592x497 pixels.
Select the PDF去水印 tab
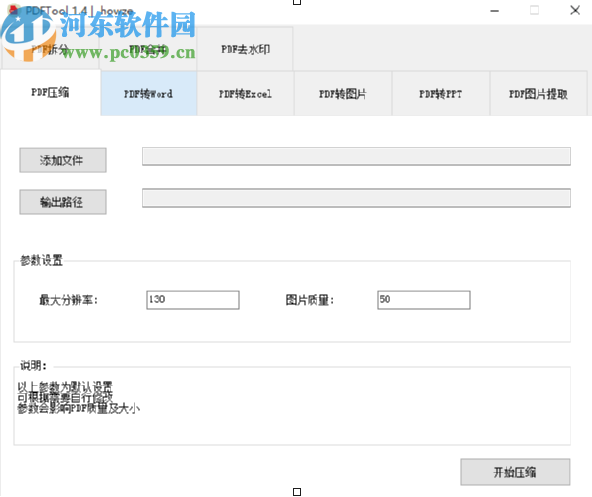245,49
